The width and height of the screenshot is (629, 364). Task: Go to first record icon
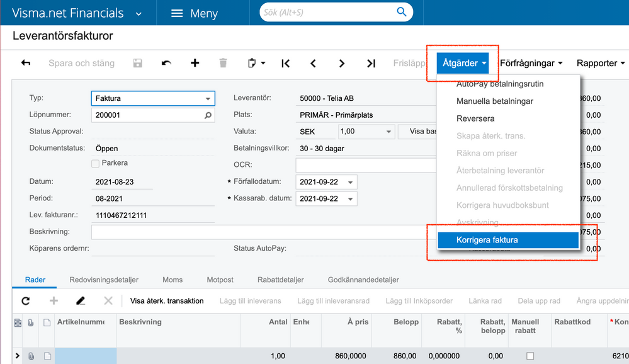coord(285,63)
